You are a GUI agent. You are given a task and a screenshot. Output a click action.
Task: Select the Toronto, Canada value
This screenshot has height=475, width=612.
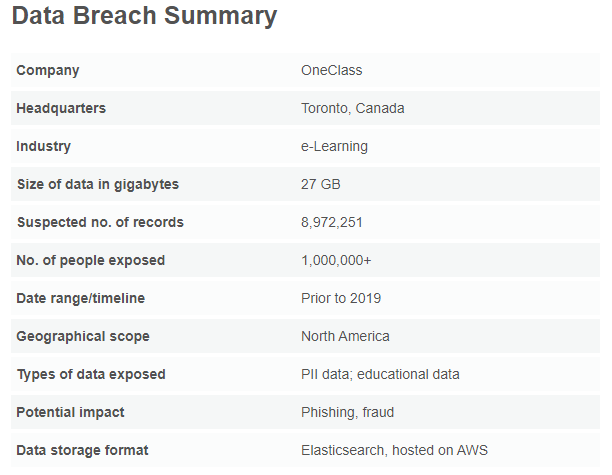tap(352, 108)
